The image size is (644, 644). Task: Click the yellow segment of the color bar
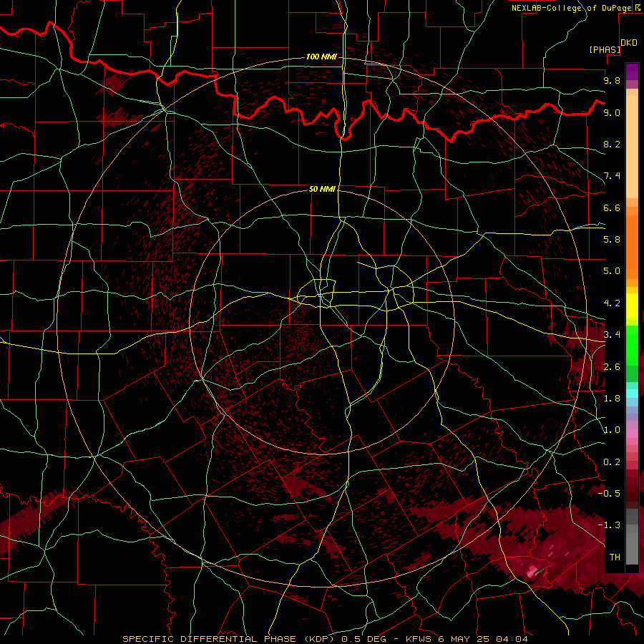pos(632,306)
